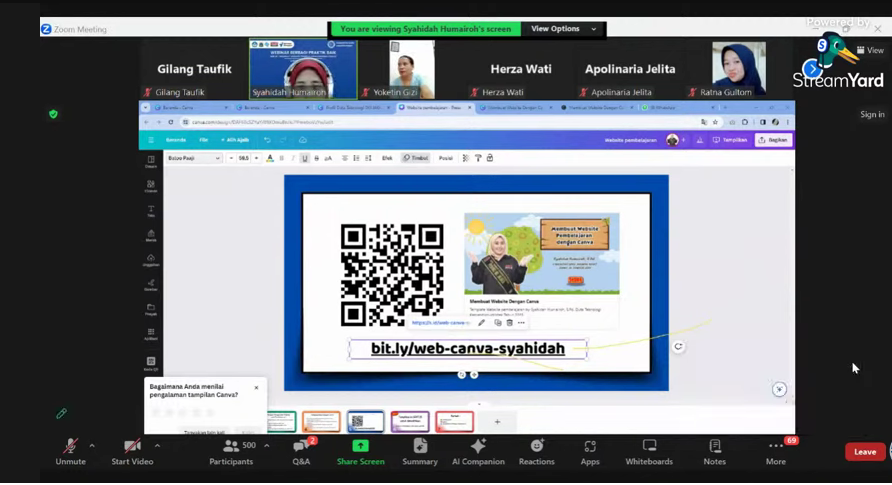Viewport: 892px width, 485px height.
Task: Click the Tampilkan present button
Action: 730,140
